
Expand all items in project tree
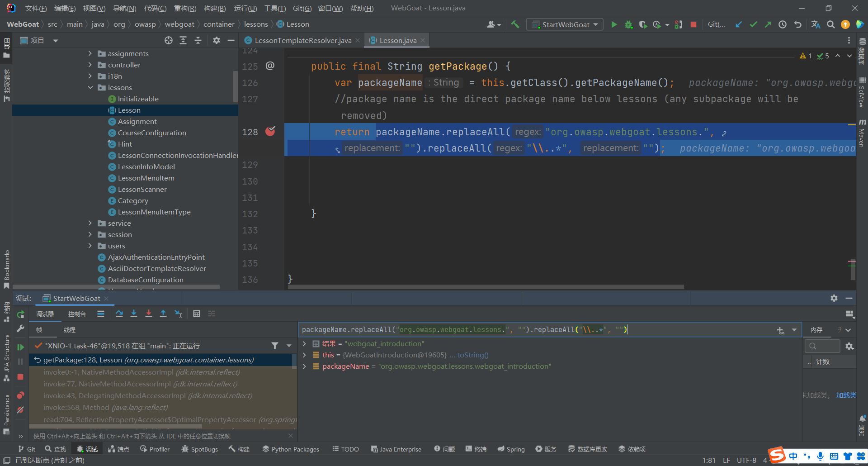(183, 40)
